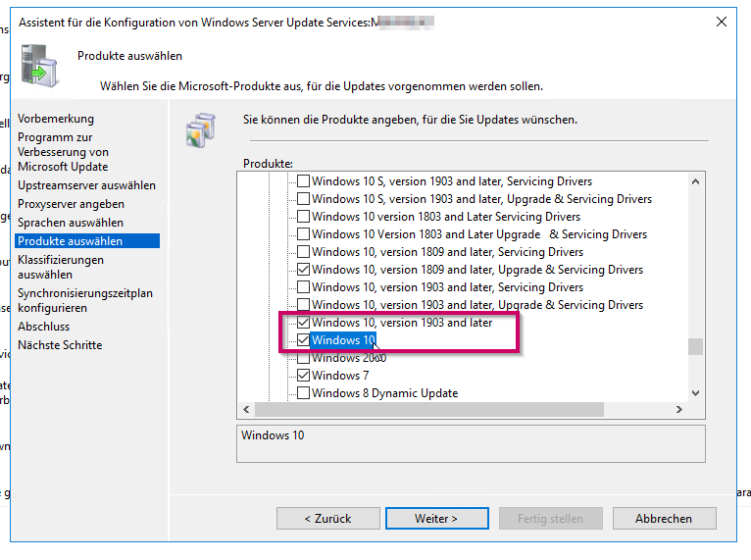Uncheck the Windows 7 product checkbox
Image resolution: width=751 pixels, height=560 pixels.
tap(303, 375)
